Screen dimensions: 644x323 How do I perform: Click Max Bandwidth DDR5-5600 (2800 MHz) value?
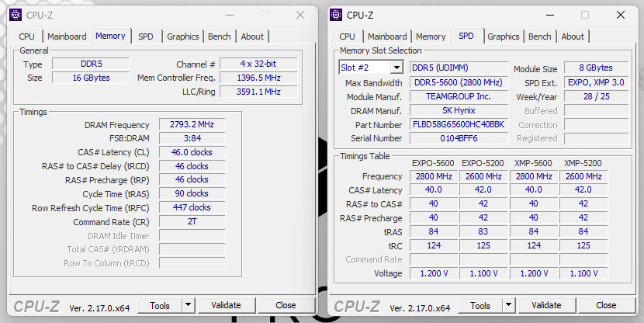pyautogui.click(x=459, y=82)
